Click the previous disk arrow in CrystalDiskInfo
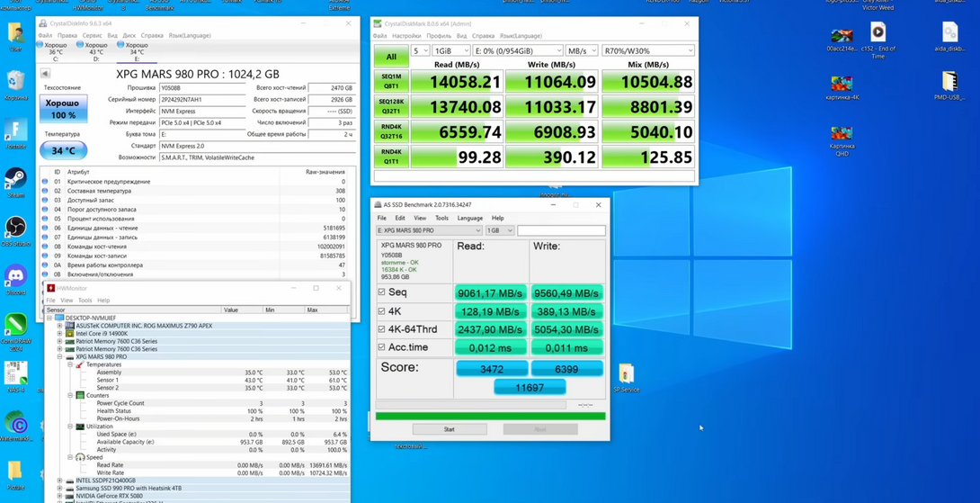The width and height of the screenshot is (980, 503). 45,74
